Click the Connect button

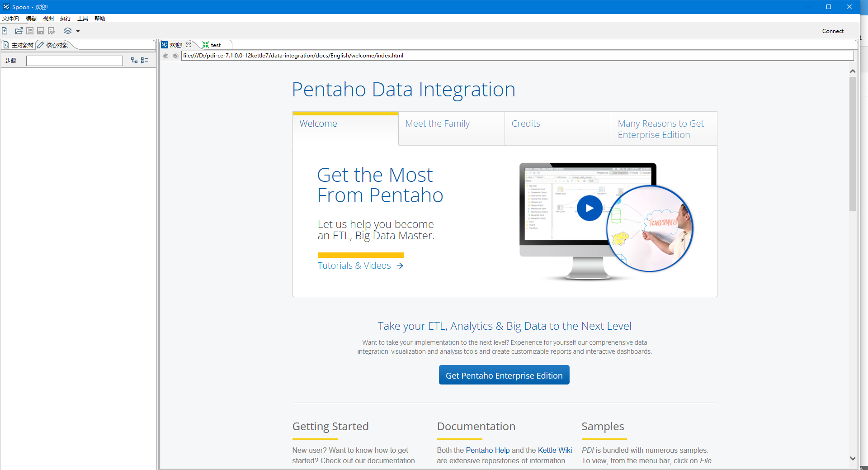point(833,31)
